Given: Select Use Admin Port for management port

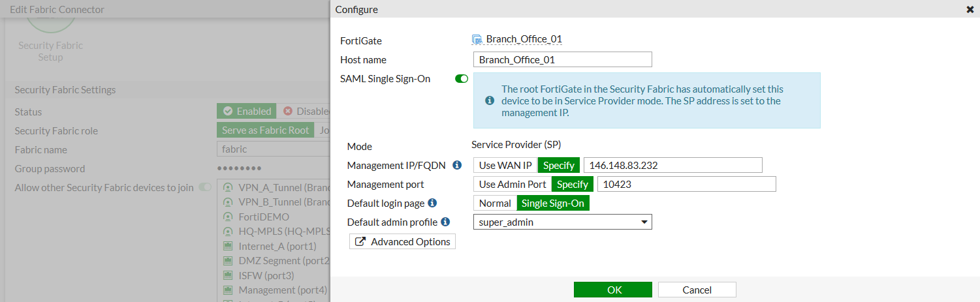Looking at the screenshot, I should pyautogui.click(x=513, y=184).
